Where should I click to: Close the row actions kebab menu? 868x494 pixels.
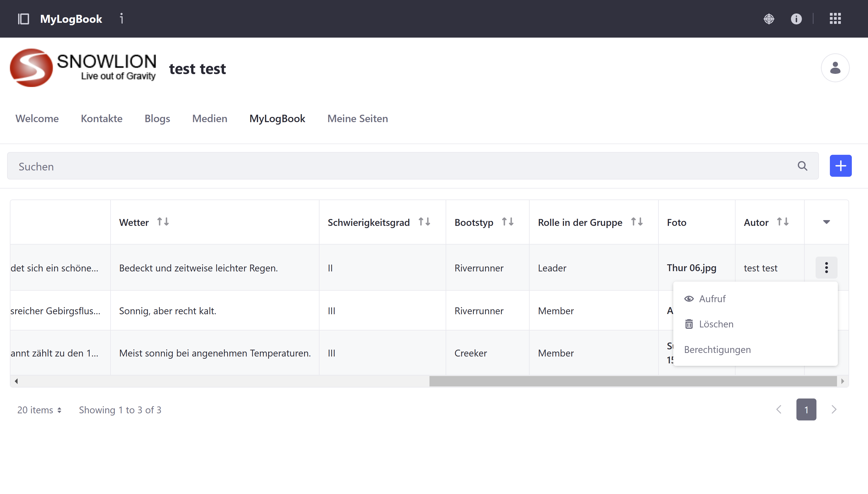coord(826,268)
